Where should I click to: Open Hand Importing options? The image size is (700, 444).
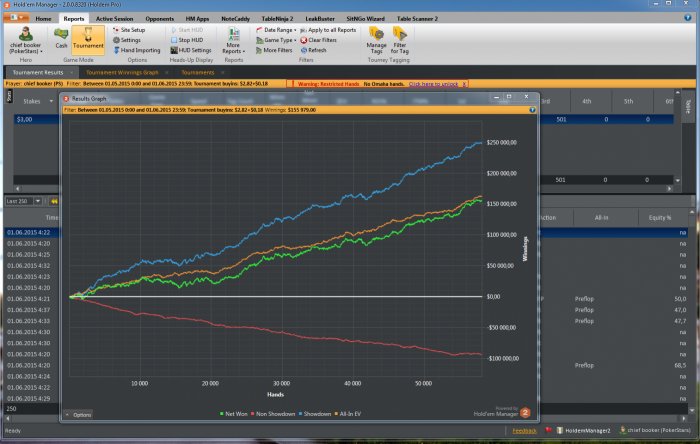click(139, 50)
